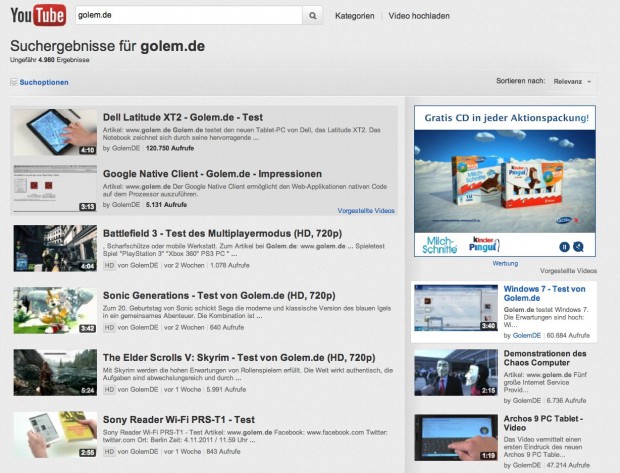Mute the ad via speaker icon
620x473 pixels.
[x=578, y=247]
